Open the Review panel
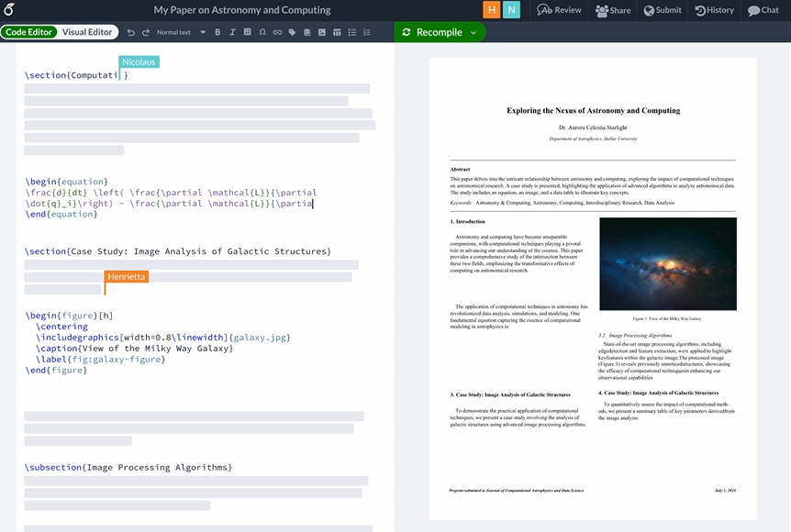Viewport: 791px width, 532px height. pyautogui.click(x=559, y=10)
